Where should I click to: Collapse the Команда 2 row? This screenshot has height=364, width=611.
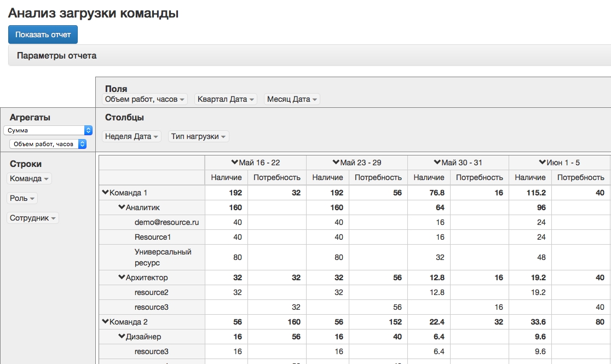pyautogui.click(x=106, y=322)
